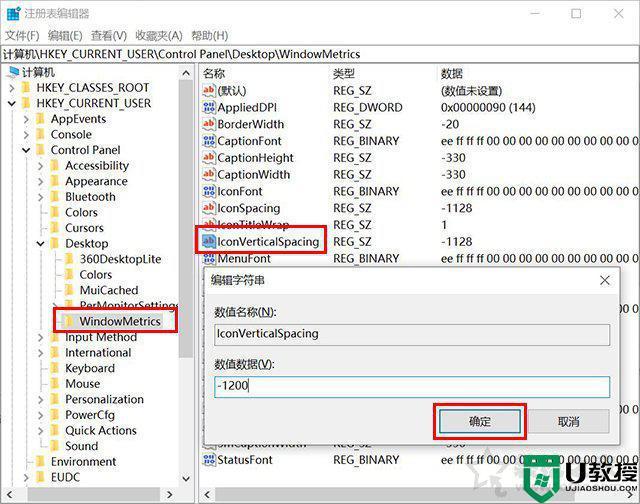This screenshot has width=640, height=504.
Task: Close the 编辑字符串 dialog
Action: coord(605,280)
